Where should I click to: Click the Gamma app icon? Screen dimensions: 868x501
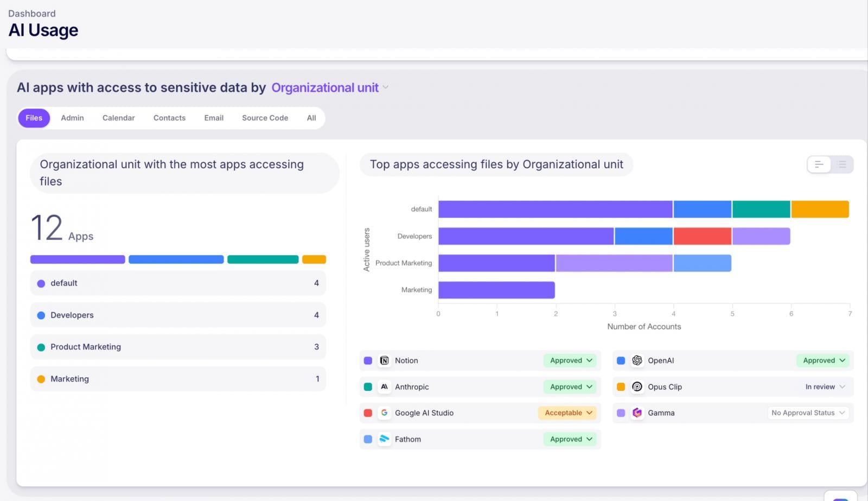click(637, 413)
